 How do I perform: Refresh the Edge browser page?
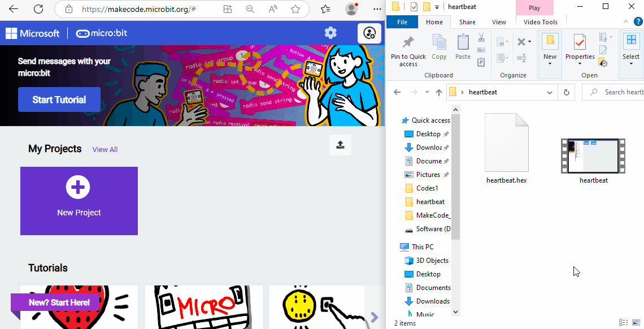[x=38, y=9]
